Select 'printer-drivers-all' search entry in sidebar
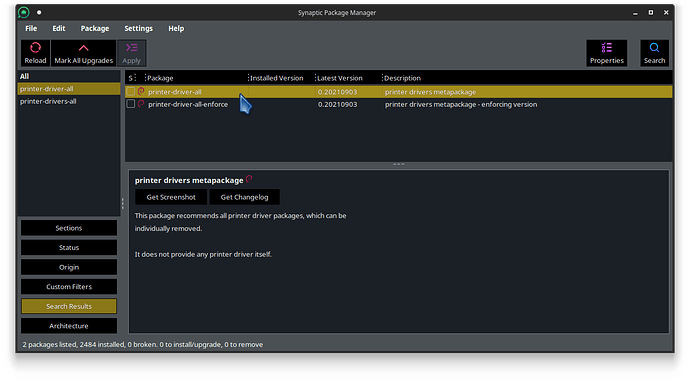This screenshot has width=690, height=385. 69,101
